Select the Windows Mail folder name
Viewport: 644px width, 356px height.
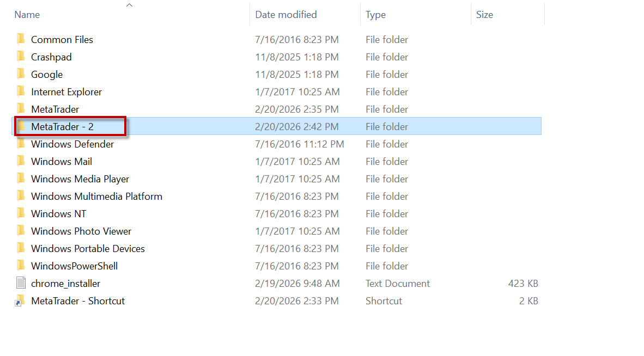click(x=62, y=161)
